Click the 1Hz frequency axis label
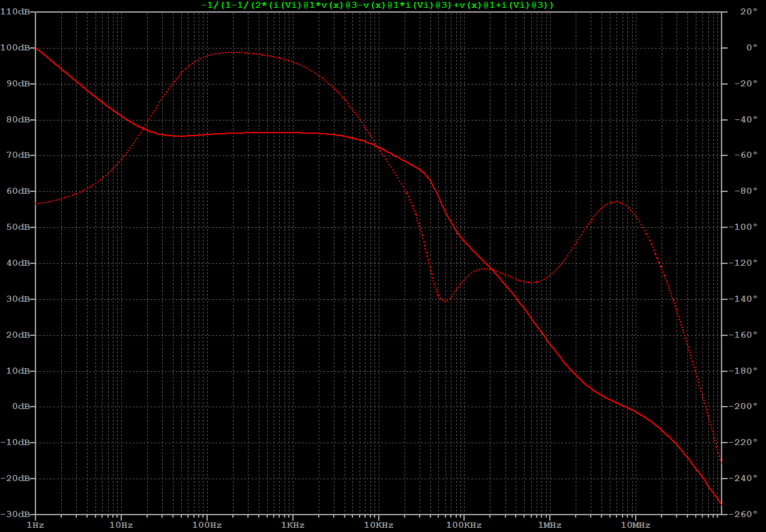 pos(35,525)
